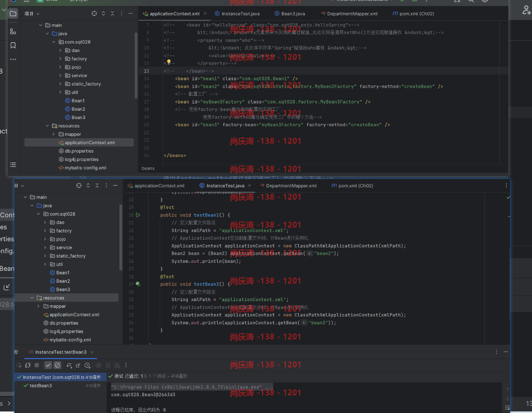Select db.properties in upper project tree
The width and height of the screenshot is (532, 413).
76,151
